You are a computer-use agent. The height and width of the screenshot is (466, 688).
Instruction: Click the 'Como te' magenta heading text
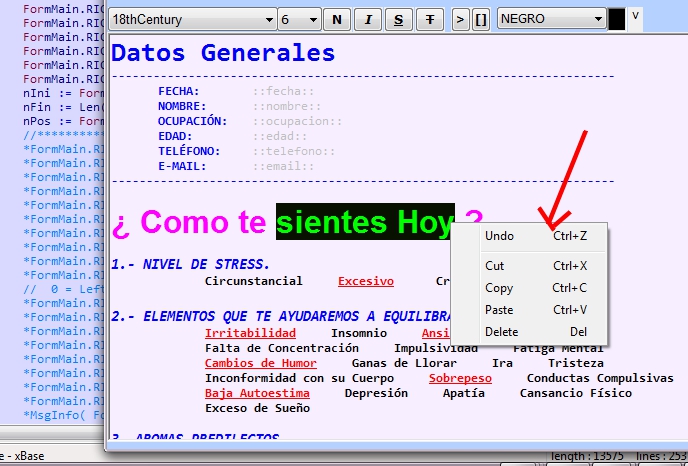click(203, 222)
